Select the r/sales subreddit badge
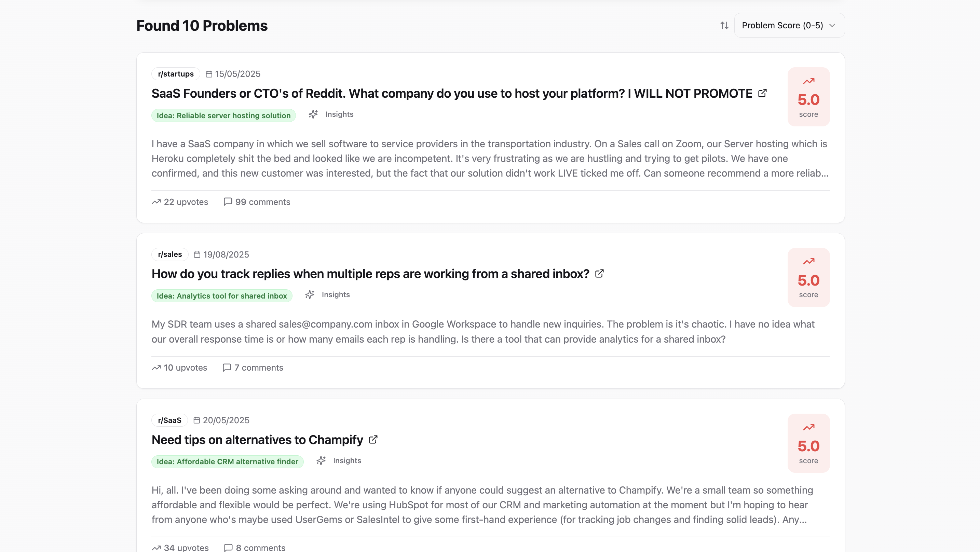Screen dimensions: 980x552 169,254
